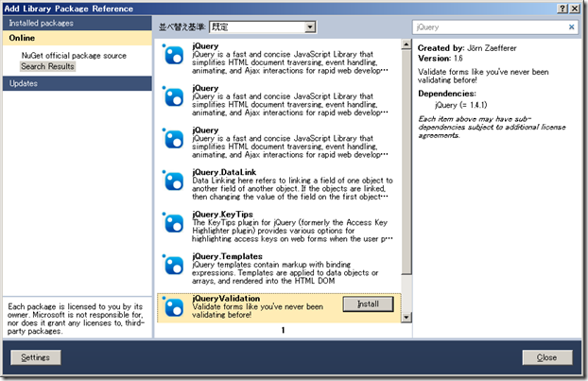Select the Online section
588x381 pixels.
(x=78, y=38)
